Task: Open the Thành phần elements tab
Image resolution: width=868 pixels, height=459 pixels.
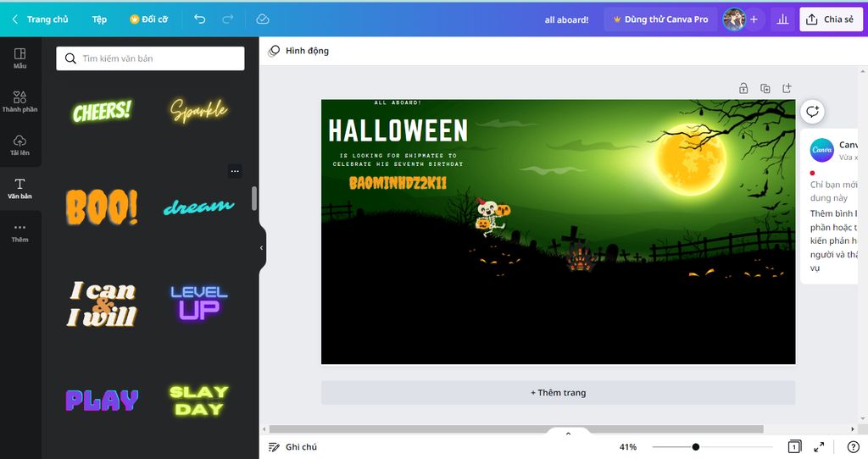Action: click(x=20, y=102)
